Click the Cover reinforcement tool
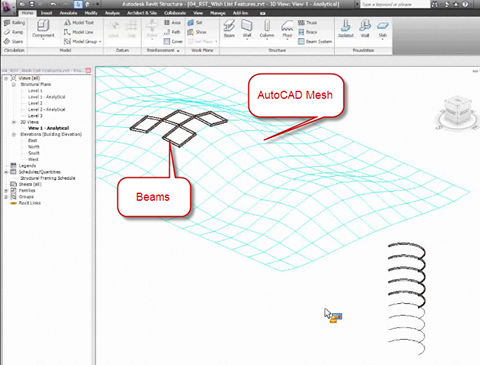 (x=173, y=41)
